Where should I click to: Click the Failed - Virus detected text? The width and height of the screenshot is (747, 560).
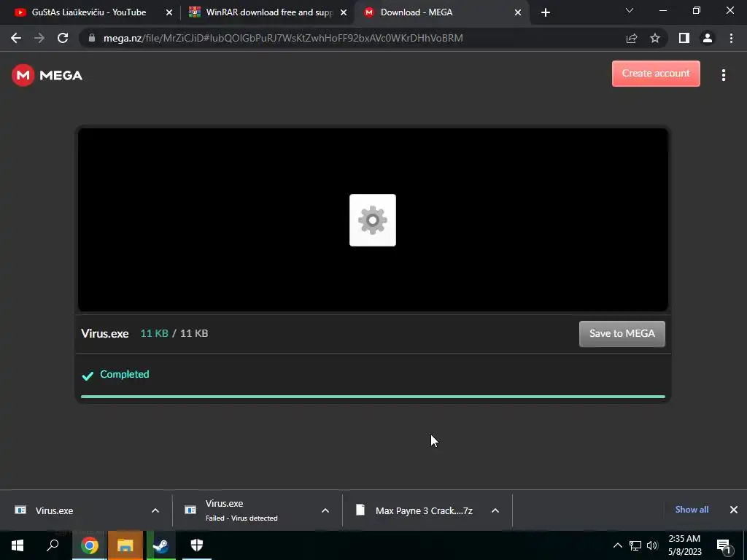(241, 518)
